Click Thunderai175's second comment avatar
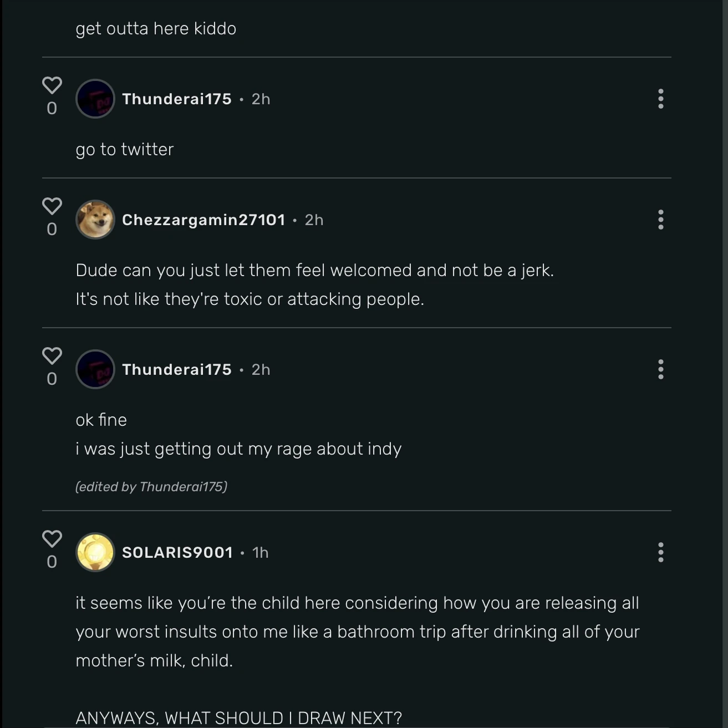Screen dimensions: 728x728 coord(95,369)
